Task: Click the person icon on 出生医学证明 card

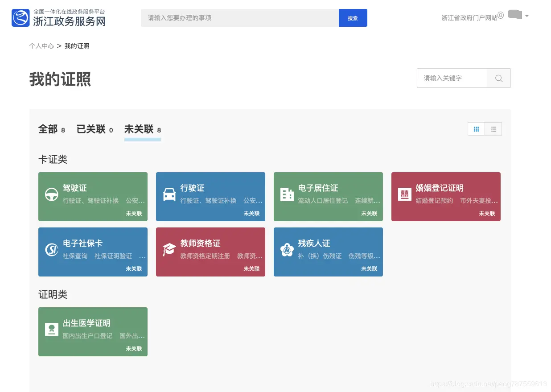Action: [51, 329]
